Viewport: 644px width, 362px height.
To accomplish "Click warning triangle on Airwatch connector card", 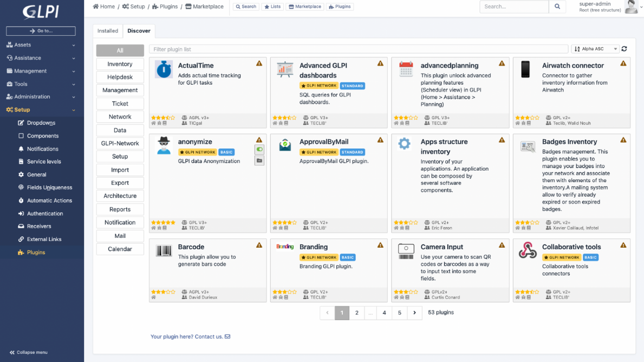I will tap(623, 63).
